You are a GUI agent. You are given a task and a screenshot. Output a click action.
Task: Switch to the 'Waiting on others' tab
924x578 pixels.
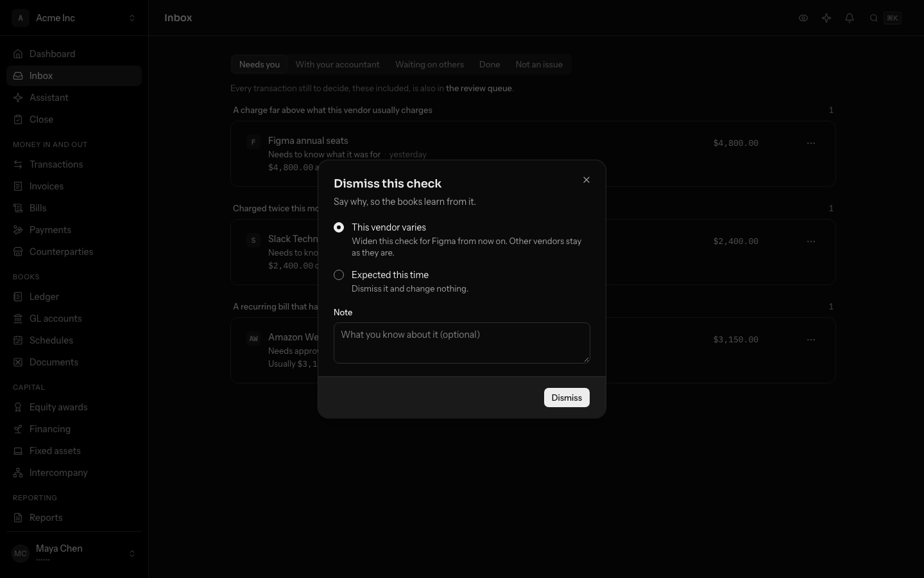(429, 64)
